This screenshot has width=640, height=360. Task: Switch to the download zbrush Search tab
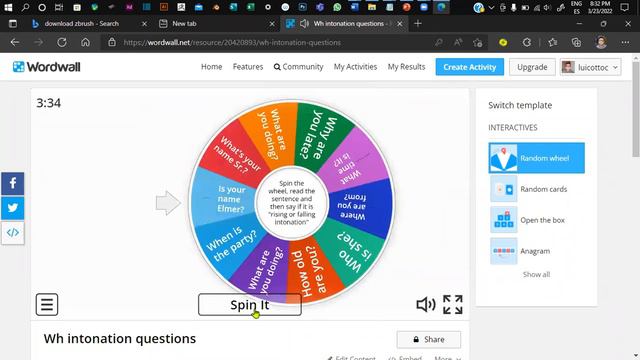89,24
